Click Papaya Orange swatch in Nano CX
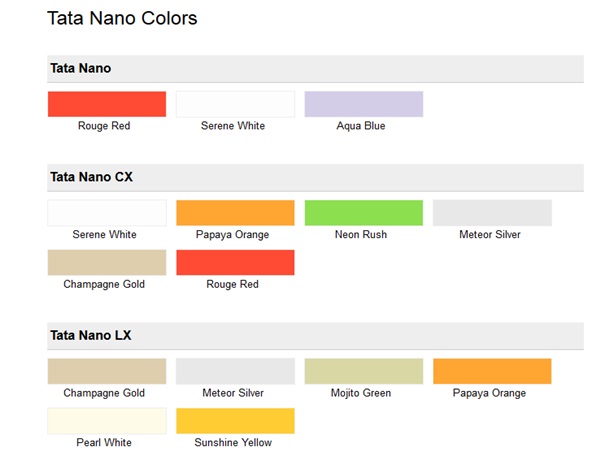The image size is (600, 450). (x=235, y=213)
